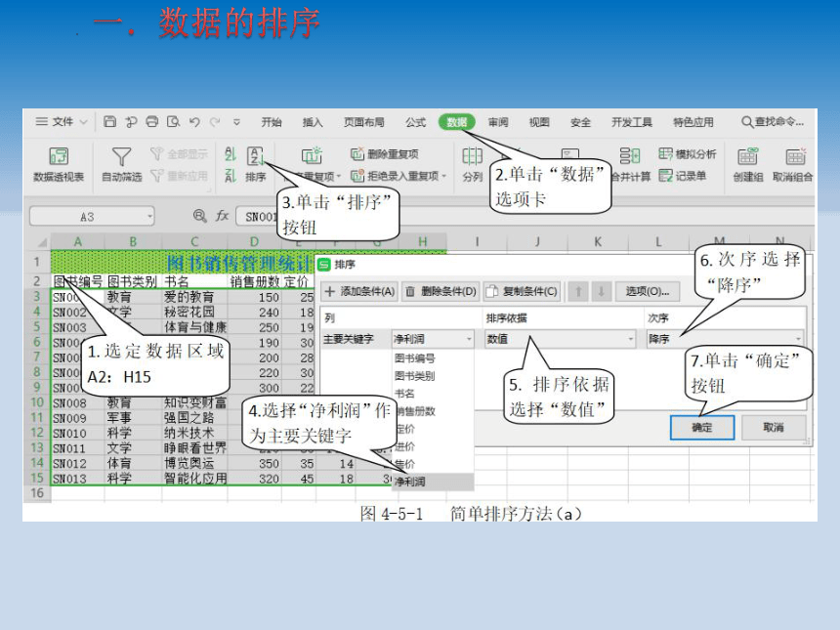840x630 pixels.
Task: Click the move-up arrow in sort dialog
Action: tap(578, 291)
